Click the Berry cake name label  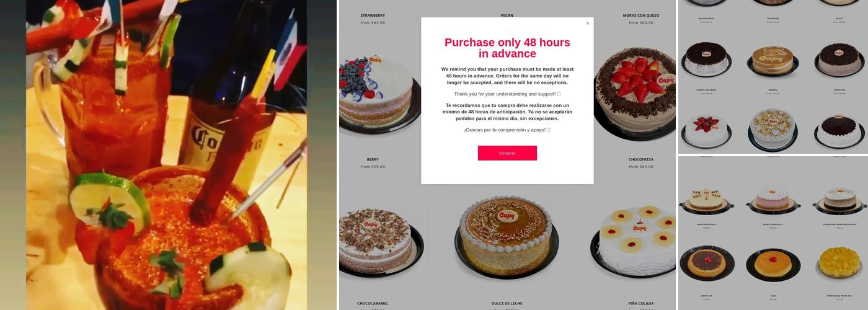click(373, 159)
